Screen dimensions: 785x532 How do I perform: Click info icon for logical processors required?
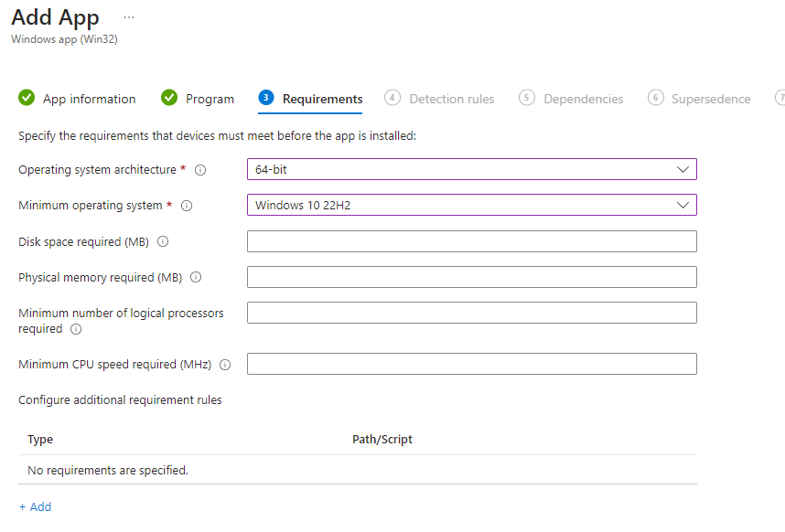[76, 329]
